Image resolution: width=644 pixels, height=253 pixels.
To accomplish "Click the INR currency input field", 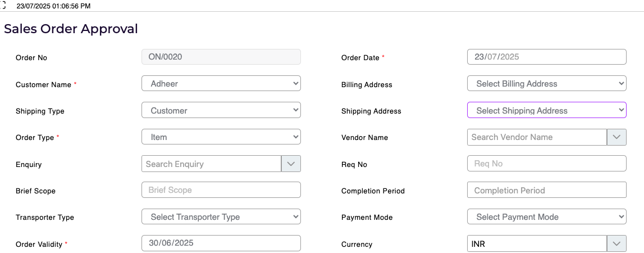I will pos(537,244).
